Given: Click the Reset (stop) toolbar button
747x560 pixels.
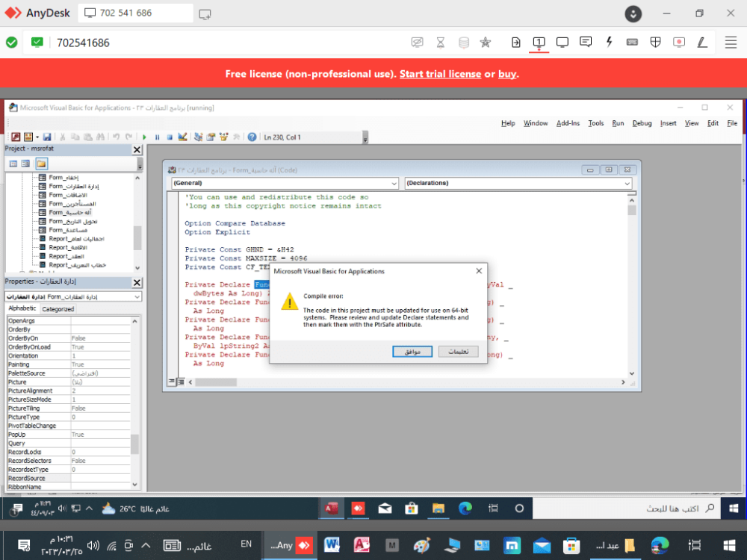Looking at the screenshot, I should pyautogui.click(x=170, y=137).
